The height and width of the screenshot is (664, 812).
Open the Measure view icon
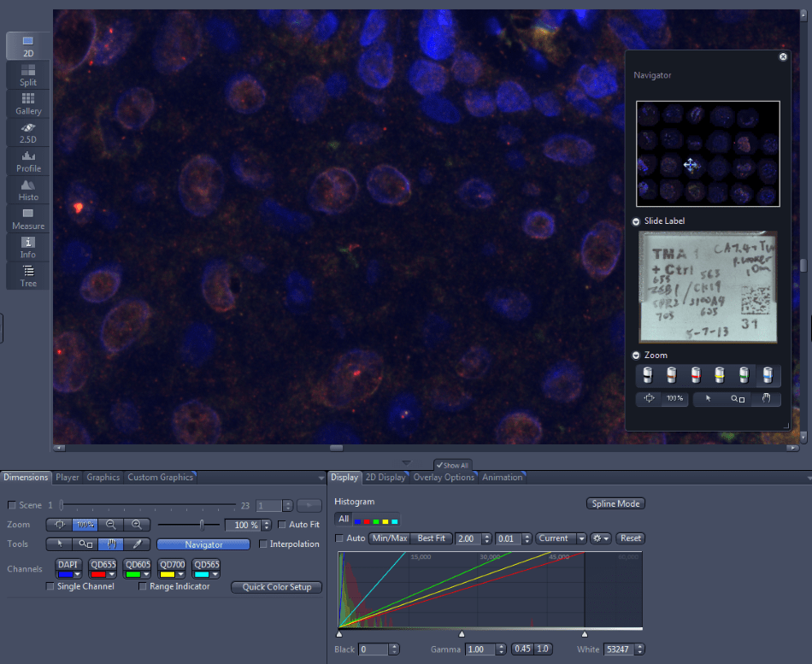28,220
